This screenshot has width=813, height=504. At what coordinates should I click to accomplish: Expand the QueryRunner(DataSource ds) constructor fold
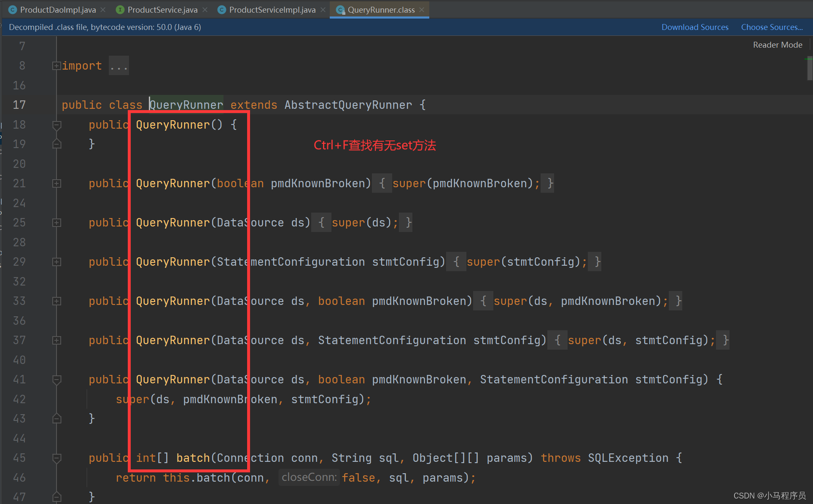pos(57,223)
